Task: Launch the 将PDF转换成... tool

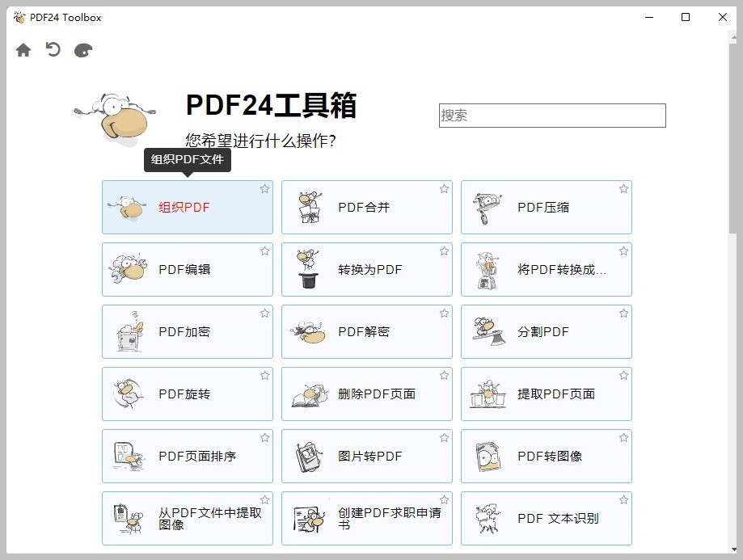Action: (547, 270)
